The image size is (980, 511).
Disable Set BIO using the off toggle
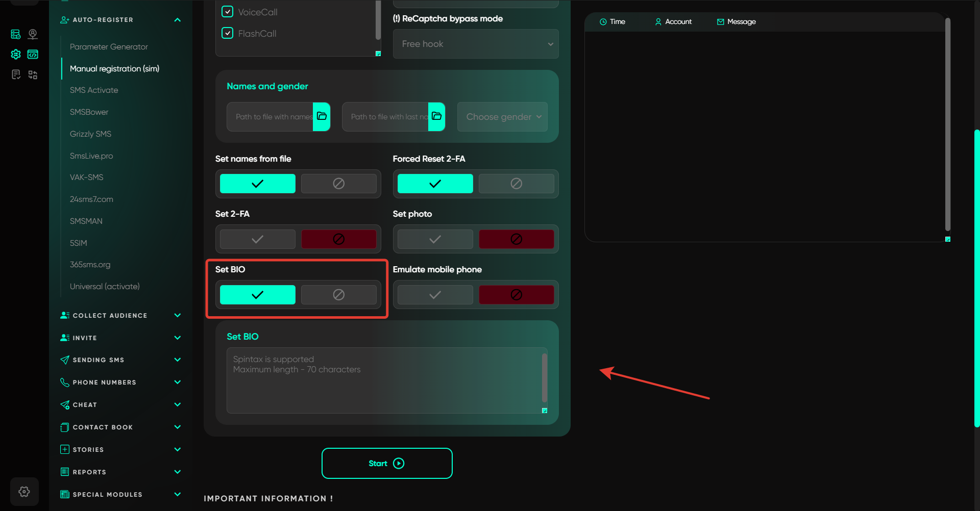[x=338, y=295]
